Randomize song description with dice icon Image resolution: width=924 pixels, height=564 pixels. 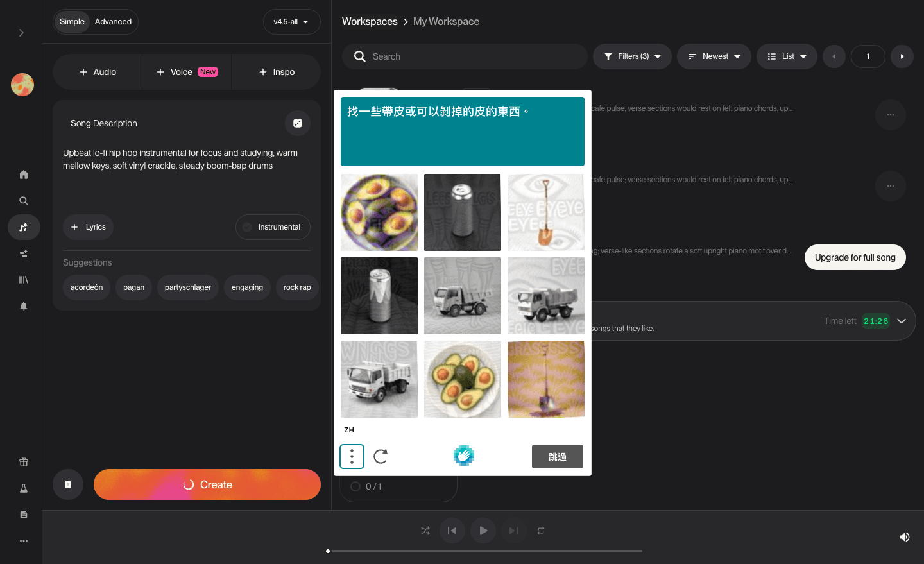298,123
